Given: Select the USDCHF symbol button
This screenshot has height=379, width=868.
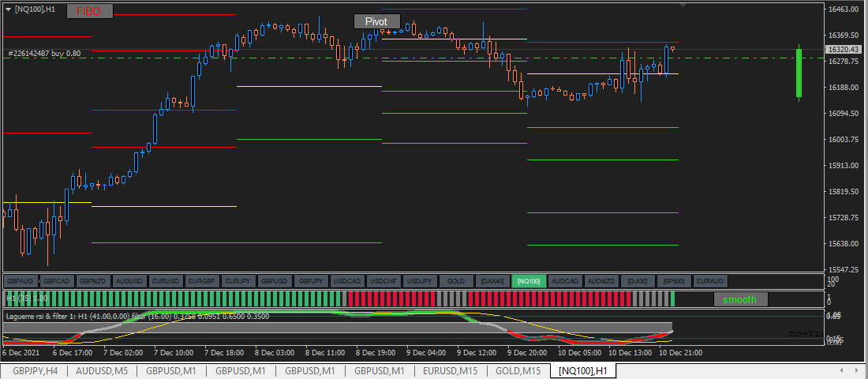Looking at the screenshot, I should tap(383, 281).
